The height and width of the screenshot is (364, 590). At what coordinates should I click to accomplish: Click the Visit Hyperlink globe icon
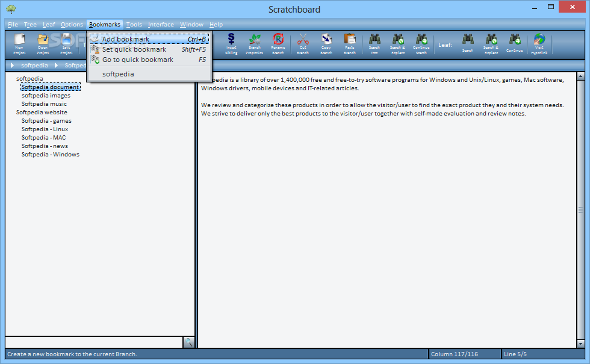click(539, 43)
